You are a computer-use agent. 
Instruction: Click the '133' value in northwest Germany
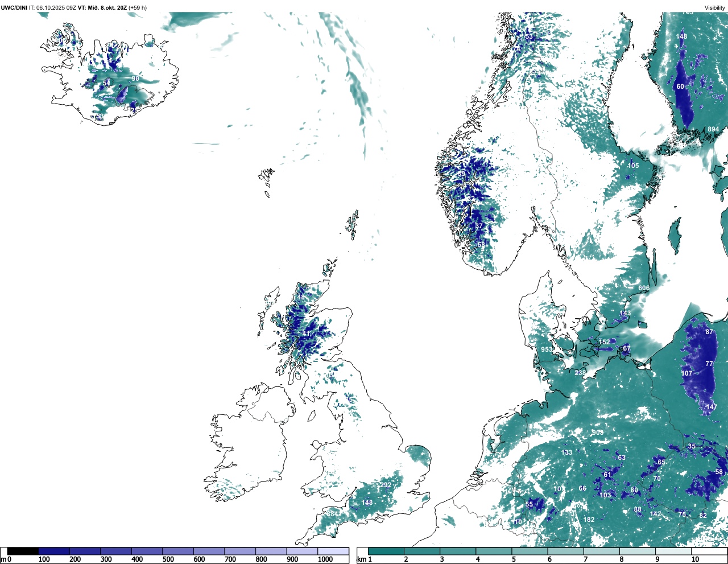(567, 452)
